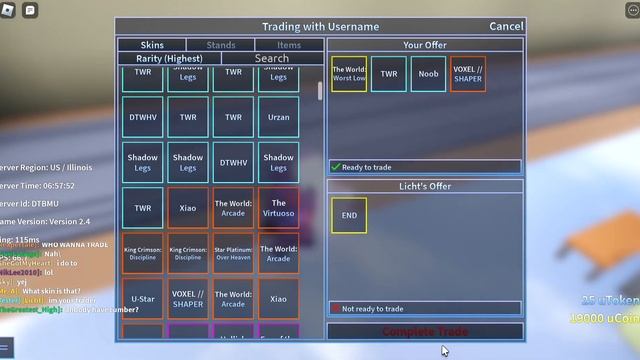Select The Virtuoso skin

(x=278, y=208)
